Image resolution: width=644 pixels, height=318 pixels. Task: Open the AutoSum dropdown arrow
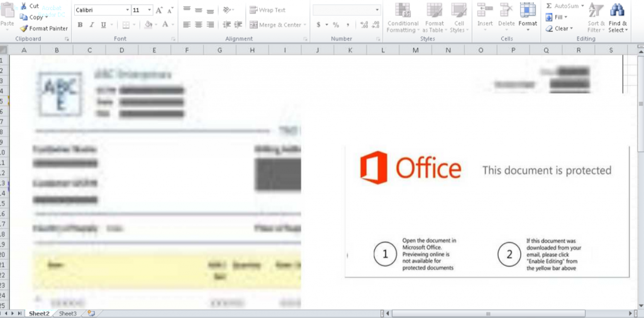pos(582,6)
